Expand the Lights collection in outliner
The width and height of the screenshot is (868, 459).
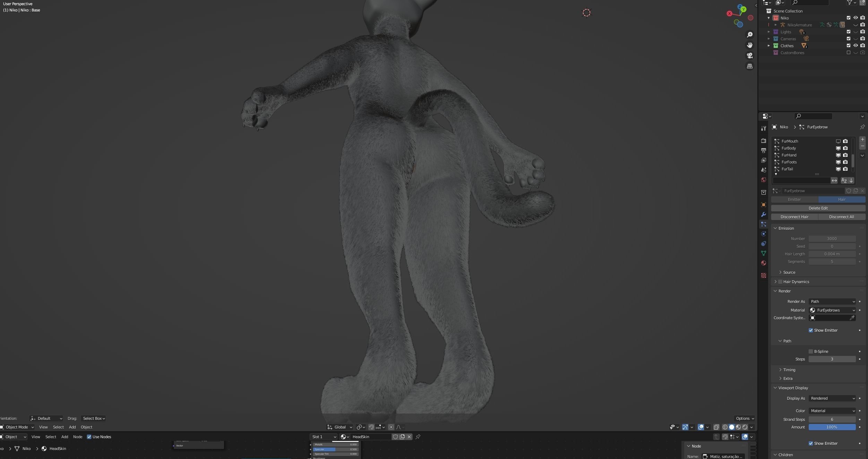(768, 32)
